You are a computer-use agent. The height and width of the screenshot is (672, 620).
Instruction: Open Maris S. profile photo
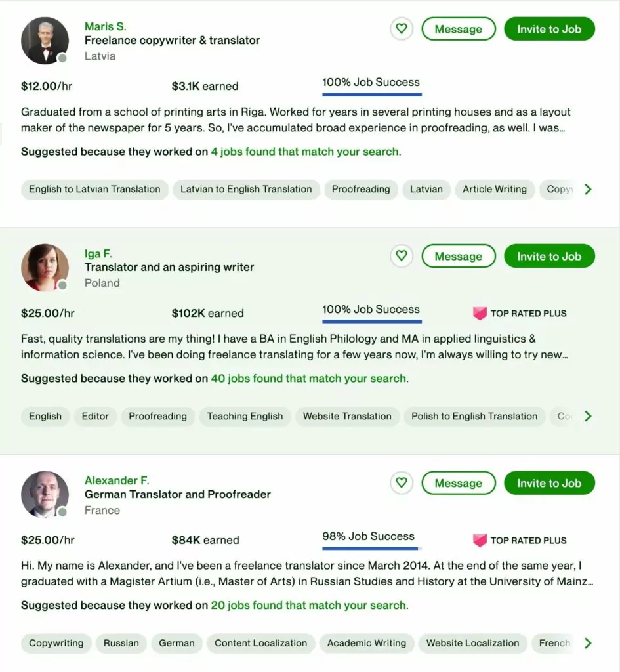[x=45, y=41]
